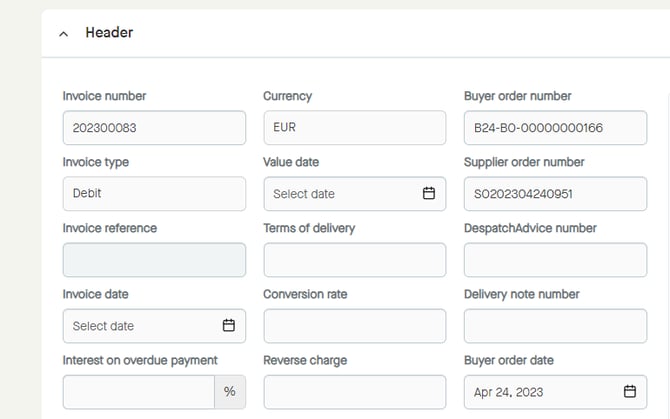Click the Interest on overdue payment input

138,392
